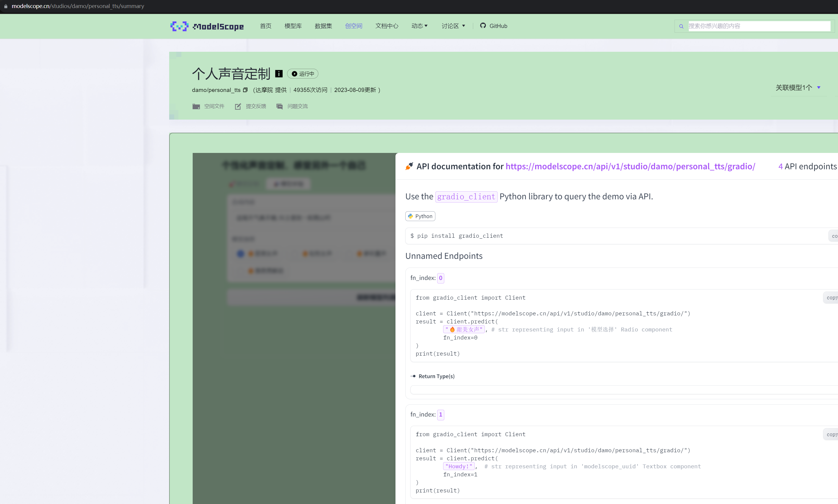838x504 pixels.
Task: Click the "Howdy!" input parameter value
Action: [459, 466]
